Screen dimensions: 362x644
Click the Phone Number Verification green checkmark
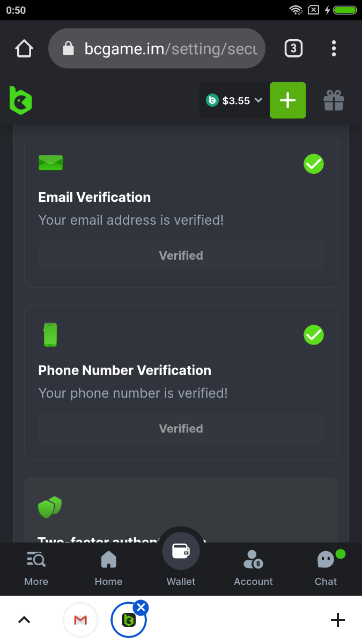click(x=314, y=335)
